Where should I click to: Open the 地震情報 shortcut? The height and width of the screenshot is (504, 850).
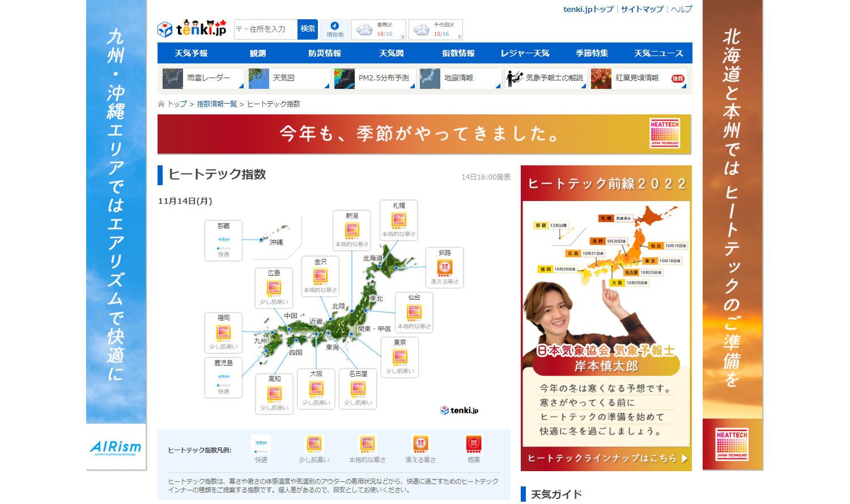(460, 79)
